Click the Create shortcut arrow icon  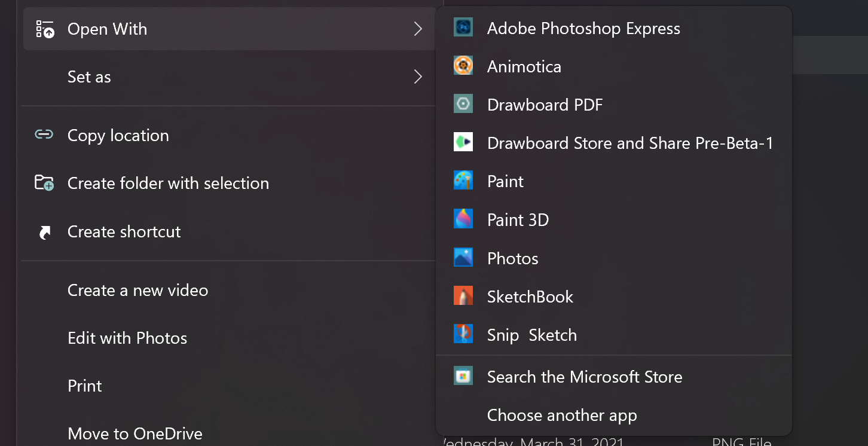(x=45, y=233)
